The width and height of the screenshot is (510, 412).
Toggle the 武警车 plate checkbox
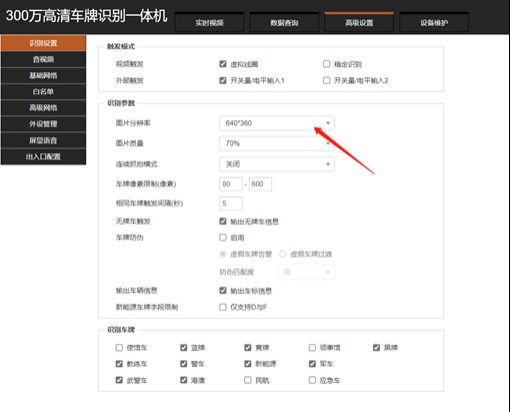click(x=119, y=380)
